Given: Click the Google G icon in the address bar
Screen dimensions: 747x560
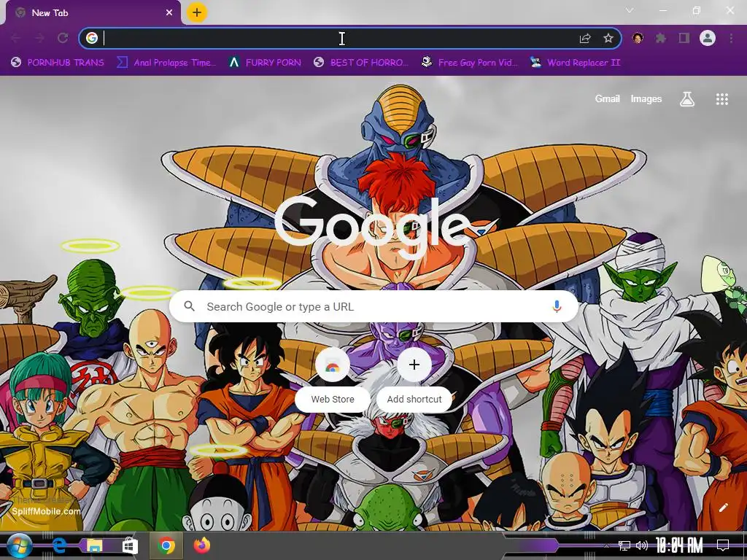Looking at the screenshot, I should coord(92,38).
